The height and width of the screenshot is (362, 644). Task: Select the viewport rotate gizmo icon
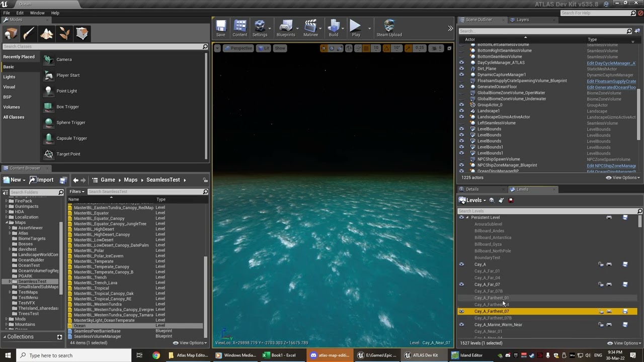332,48
